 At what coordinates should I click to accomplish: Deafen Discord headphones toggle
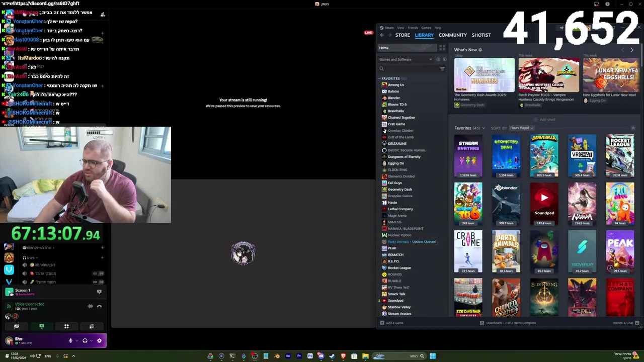tap(85, 341)
